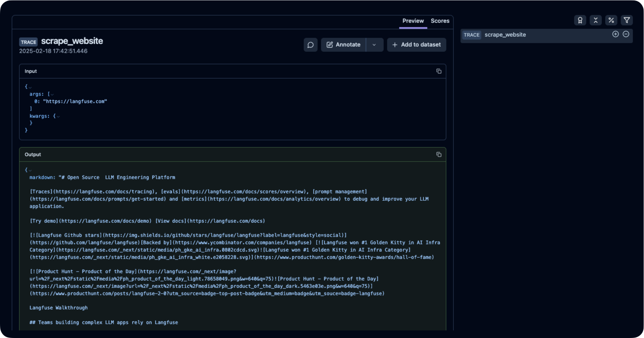Open the Annotate dropdown chevron

[x=375, y=44]
